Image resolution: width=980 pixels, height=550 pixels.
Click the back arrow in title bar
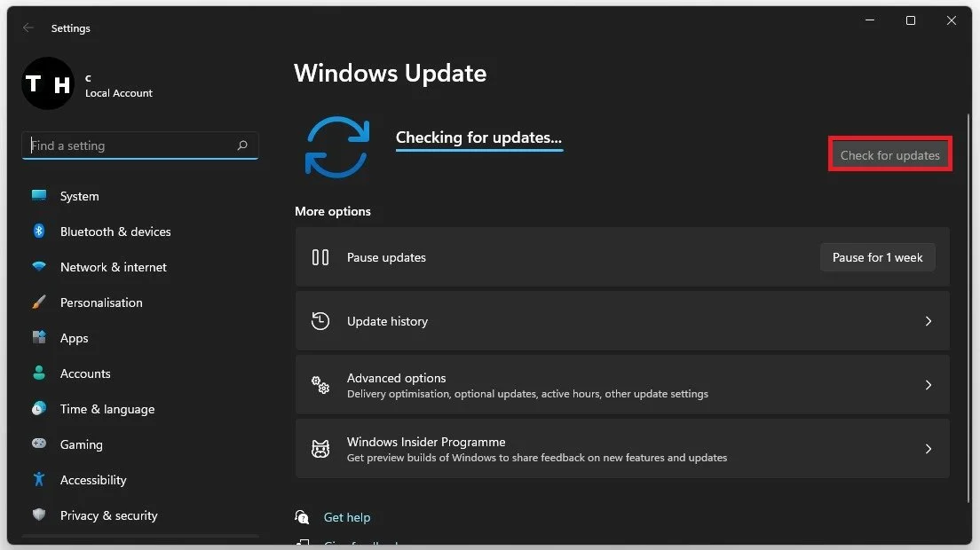[x=28, y=27]
